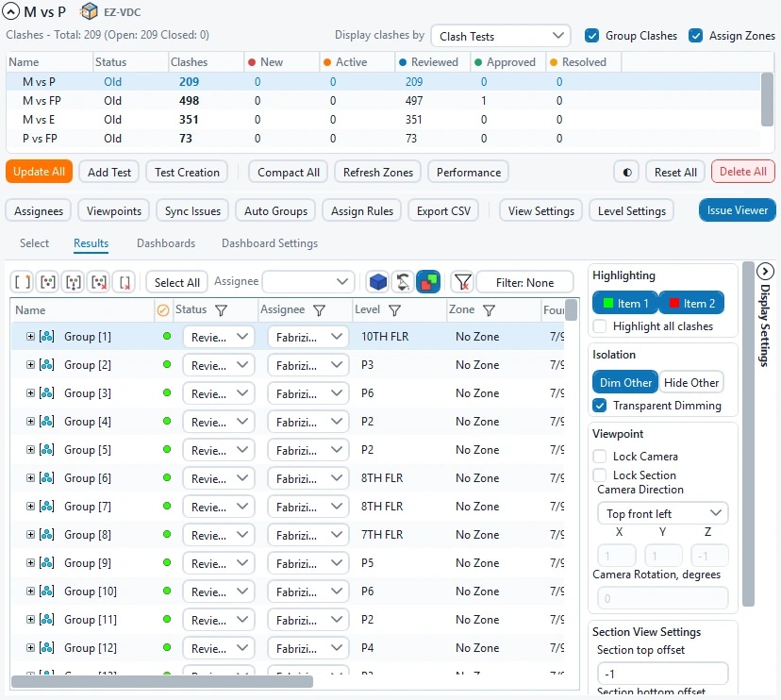Expand the Group [1] tree row
Viewport: 781px width, 700px height.
point(30,336)
